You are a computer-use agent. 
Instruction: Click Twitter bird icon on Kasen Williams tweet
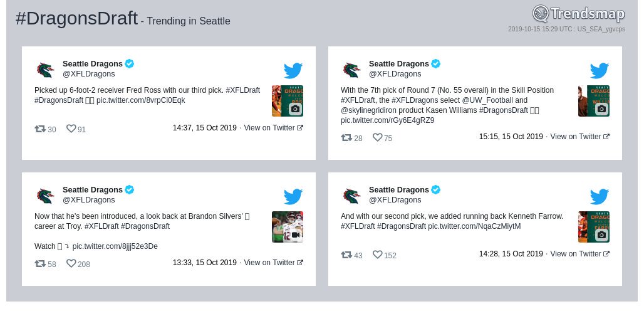coord(600,71)
